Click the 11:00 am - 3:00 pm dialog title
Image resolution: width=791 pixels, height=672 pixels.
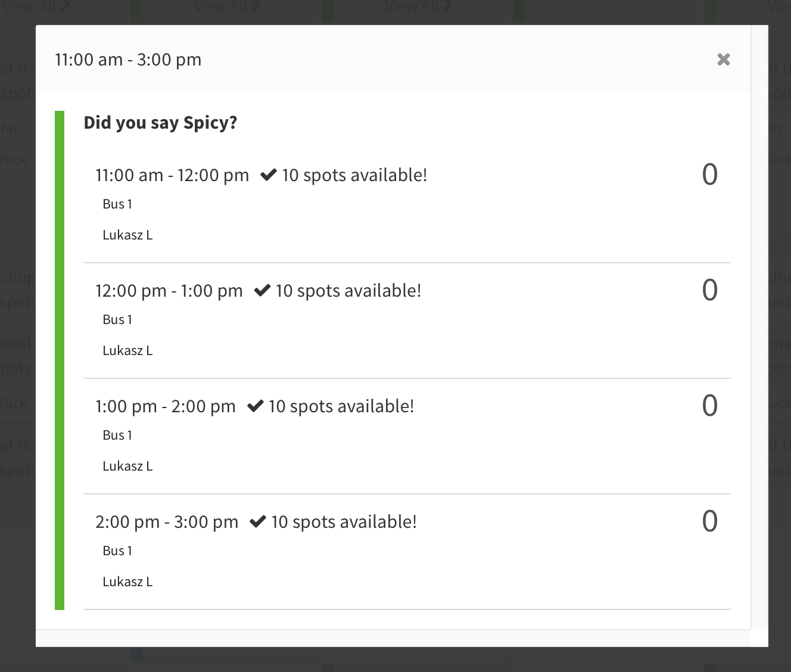128,60
